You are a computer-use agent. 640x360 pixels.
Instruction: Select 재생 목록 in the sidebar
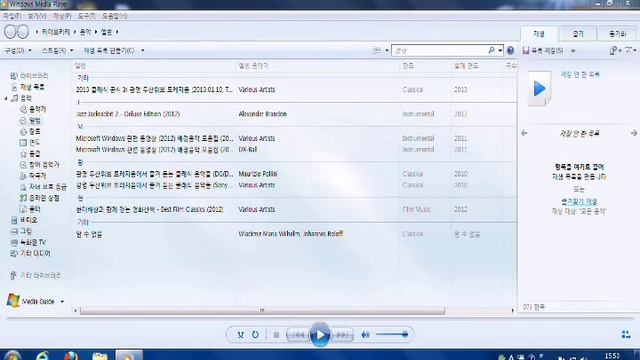[32, 87]
